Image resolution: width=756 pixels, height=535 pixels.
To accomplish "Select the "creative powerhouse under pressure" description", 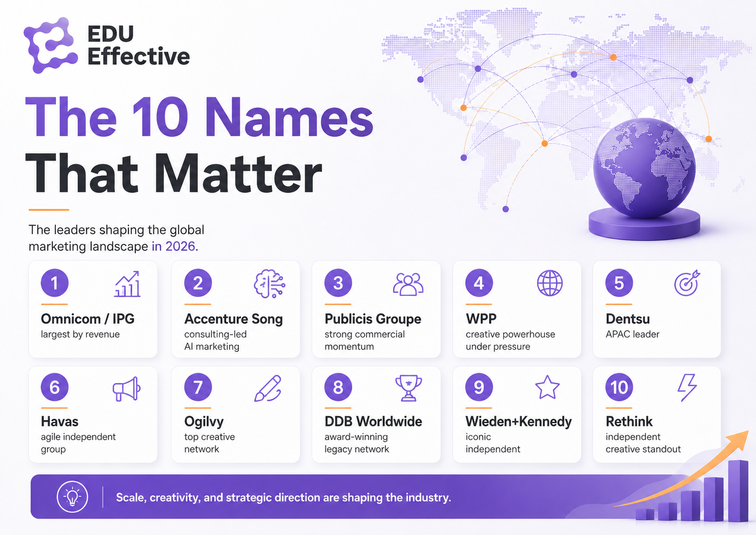I will coord(510,340).
